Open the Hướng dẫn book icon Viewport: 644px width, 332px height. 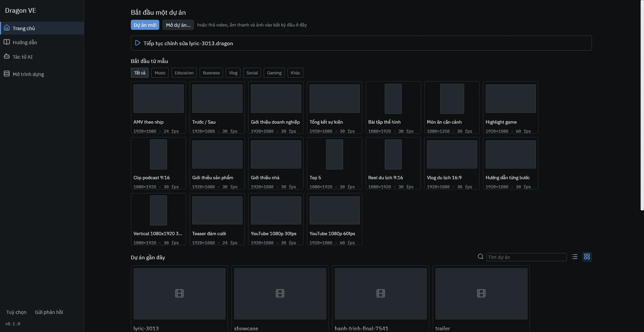click(7, 42)
